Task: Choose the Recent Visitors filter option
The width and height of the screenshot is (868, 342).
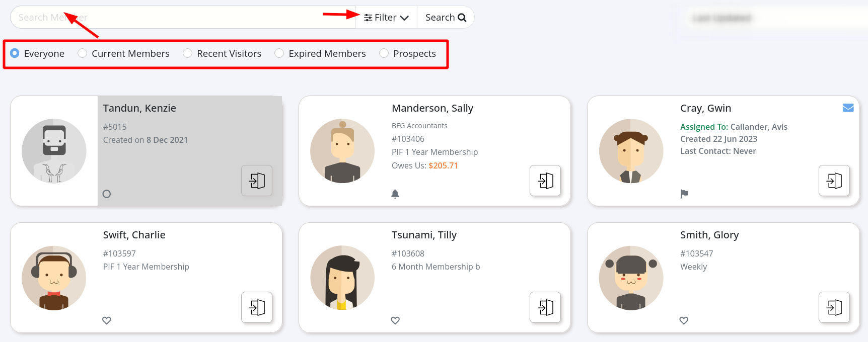Action: coord(188,53)
